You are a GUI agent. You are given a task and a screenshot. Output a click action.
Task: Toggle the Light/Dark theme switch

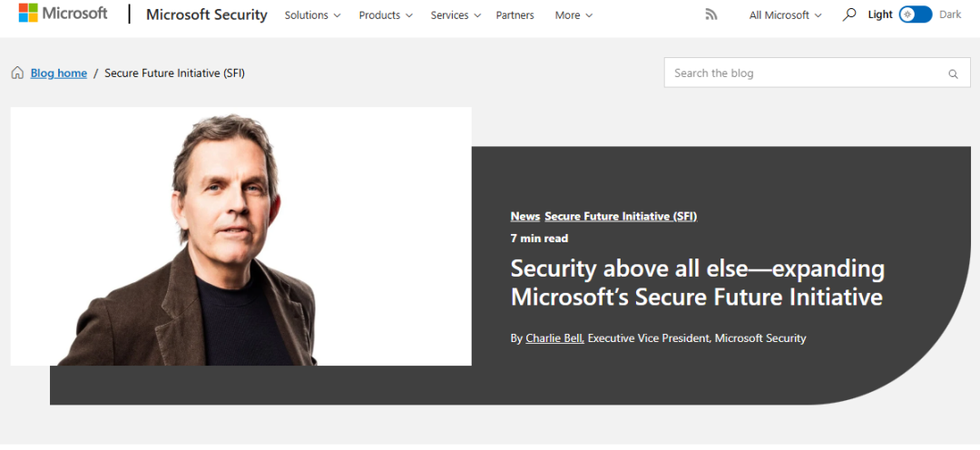(x=915, y=15)
